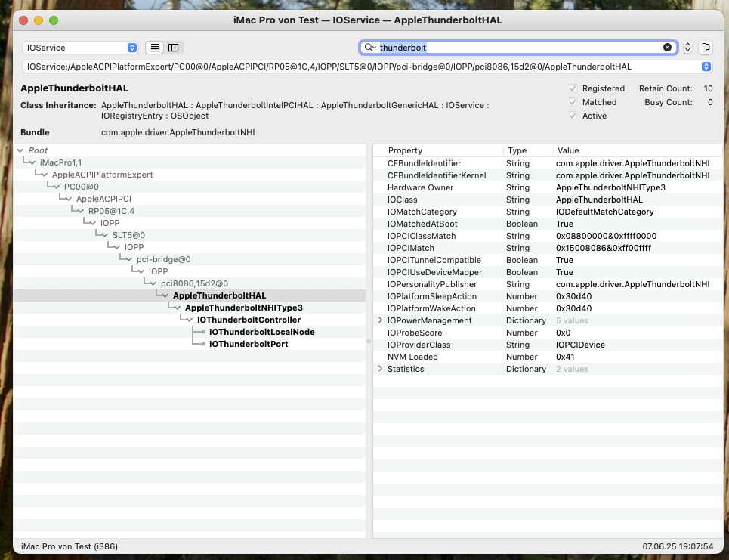Toggle the Matched checkbox
Viewport: 729px width, 560px height.
(573, 102)
